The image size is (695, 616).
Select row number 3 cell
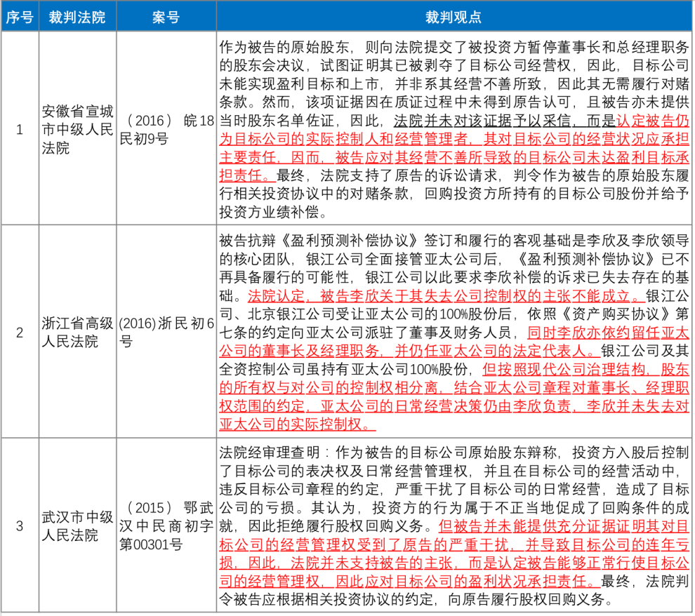19,525
